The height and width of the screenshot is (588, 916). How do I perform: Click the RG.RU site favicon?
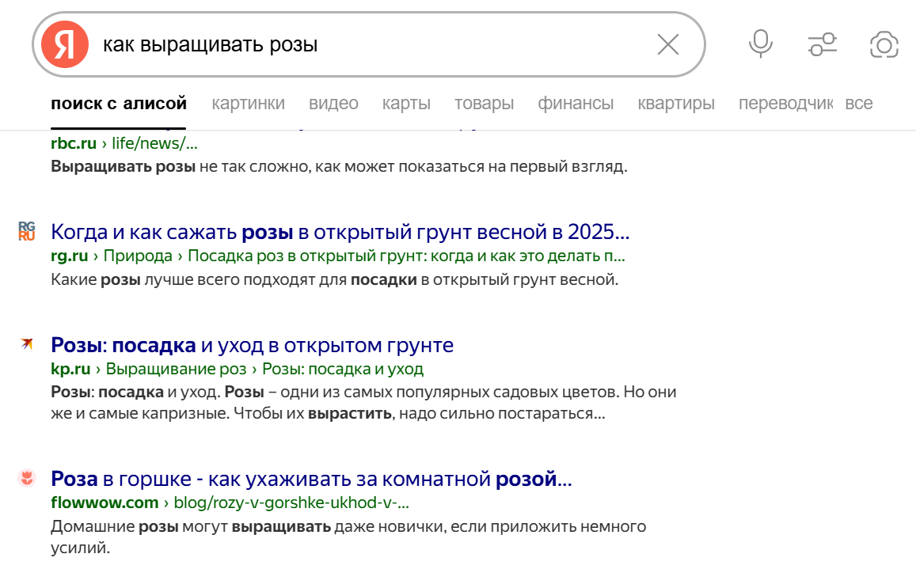point(27,232)
